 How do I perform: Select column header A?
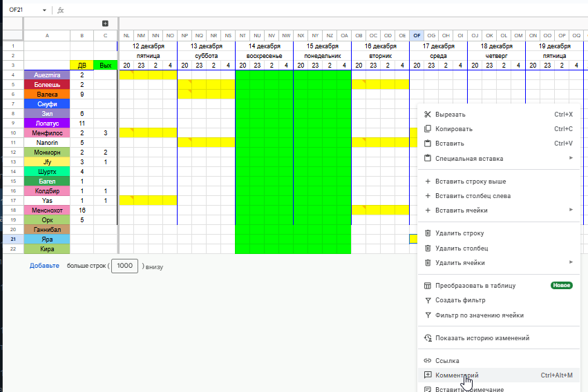[x=47, y=36]
